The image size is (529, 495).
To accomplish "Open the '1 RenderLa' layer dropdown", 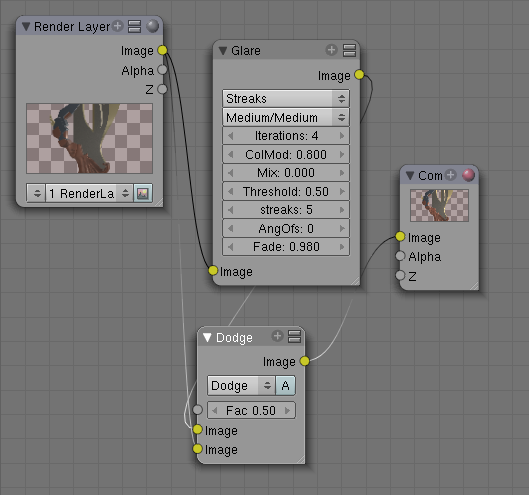I will [89, 193].
